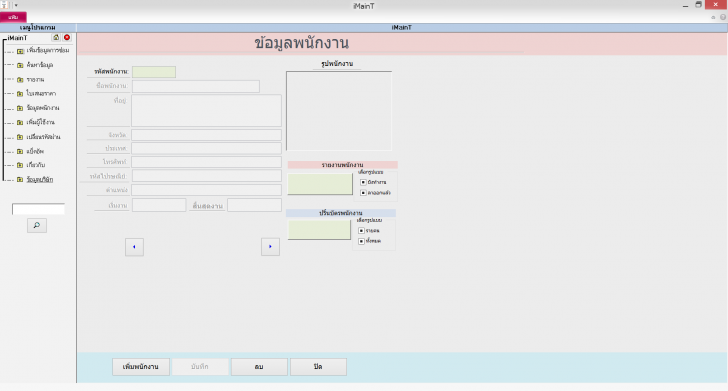Open the pink แฟ้ม file tab
Screen dimensions: 728x391
pyautogui.click(x=13, y=17)
